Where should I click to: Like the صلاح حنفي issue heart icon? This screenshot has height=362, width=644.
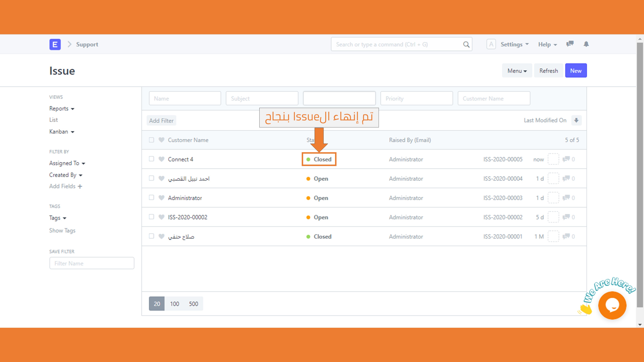click(x=161, y=236)
